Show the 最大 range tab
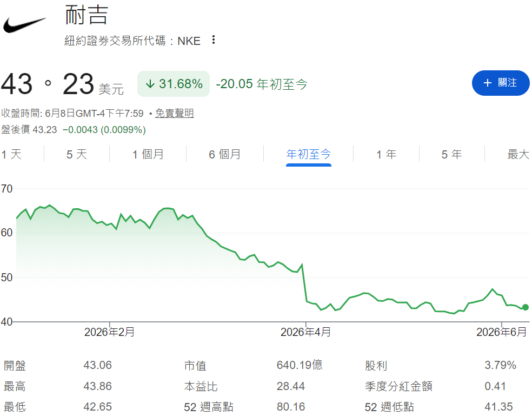This screenshot has height=416, width=532. click(x=518, y=155)
